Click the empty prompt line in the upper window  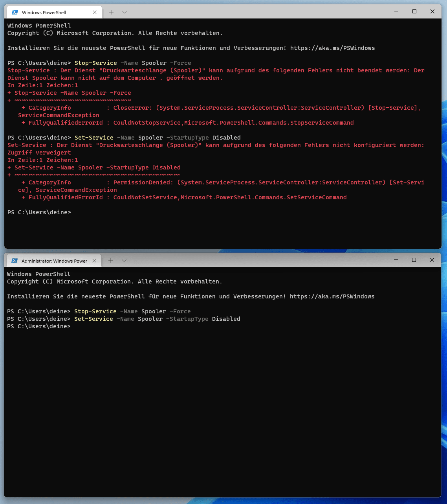coord(39,212)
